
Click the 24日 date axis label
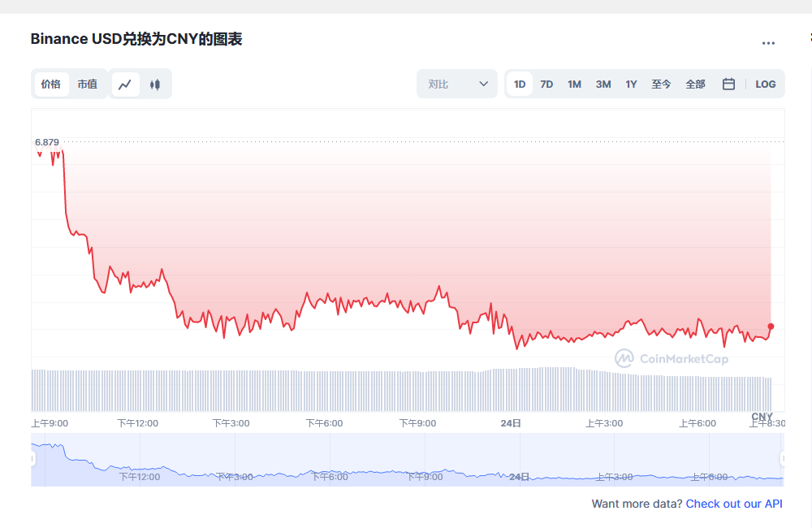click(x=511, y=423)
